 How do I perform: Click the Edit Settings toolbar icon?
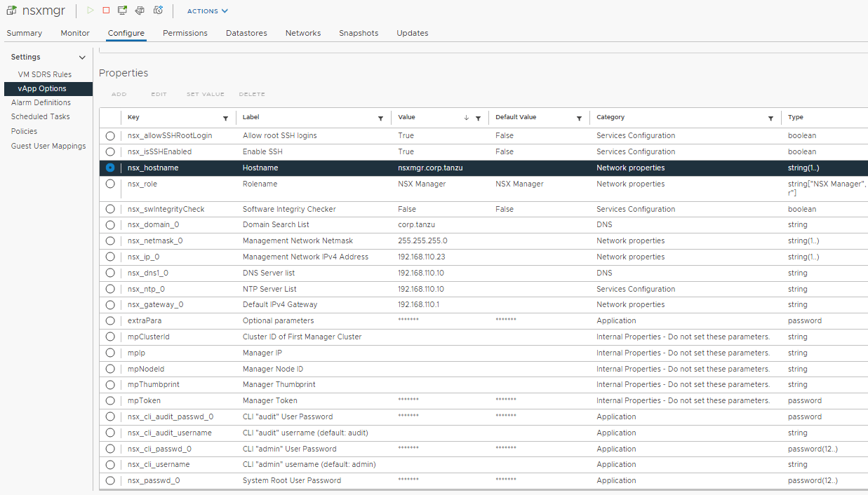140,11
